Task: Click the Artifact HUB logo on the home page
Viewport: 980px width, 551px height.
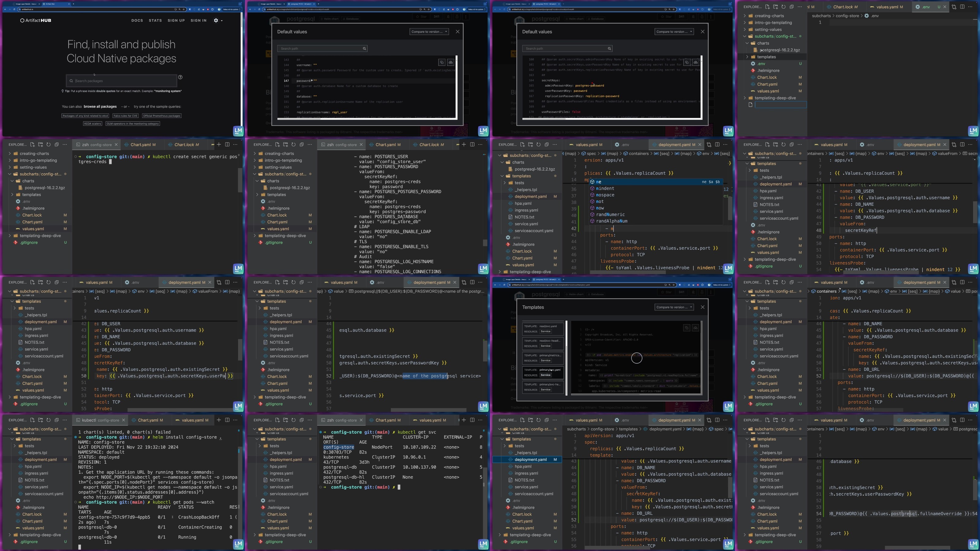Action: click(x=36, y=21)
